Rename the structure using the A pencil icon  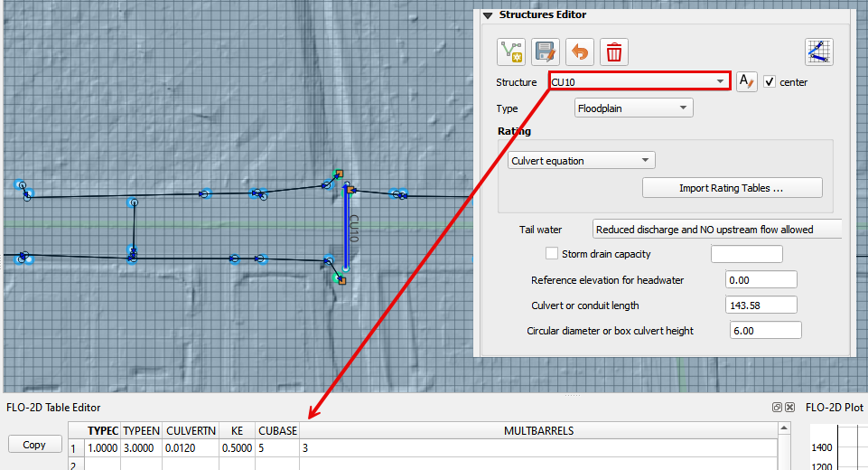[x=746, y=81]
